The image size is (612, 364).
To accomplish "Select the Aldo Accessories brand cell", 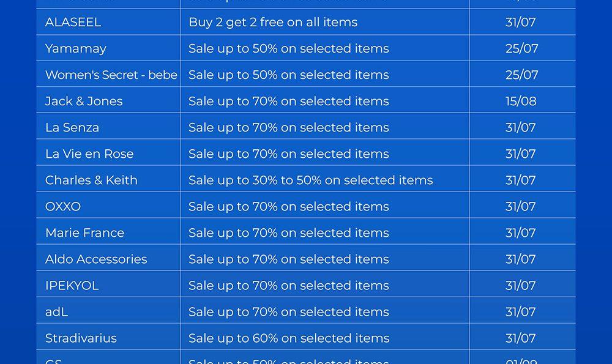I will point(96,259).
